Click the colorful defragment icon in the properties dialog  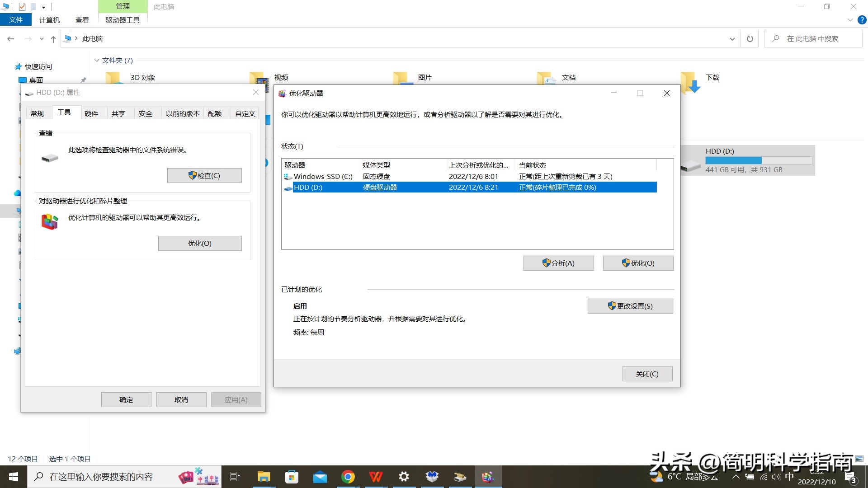click(x=50, y=221)
